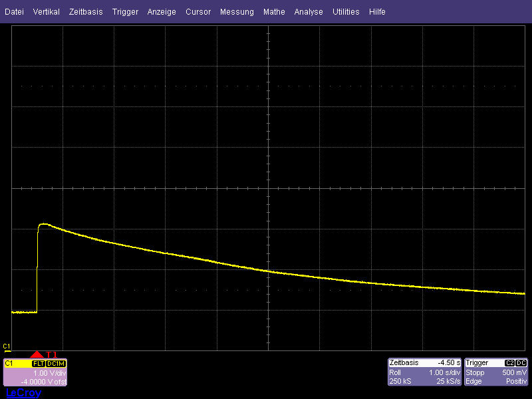Open the Vertikal menu
Viewport: 532px width, 399px height.
[x=46, y=12]
